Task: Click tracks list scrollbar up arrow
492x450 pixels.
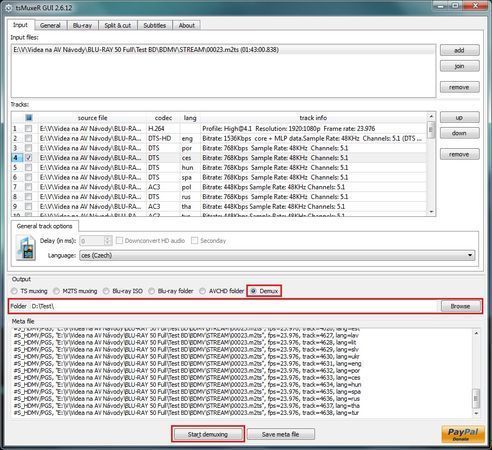Action: point(431,116)
